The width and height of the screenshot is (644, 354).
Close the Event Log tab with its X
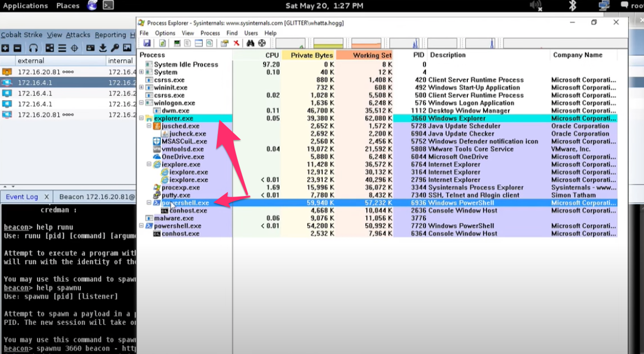point(46,197)
